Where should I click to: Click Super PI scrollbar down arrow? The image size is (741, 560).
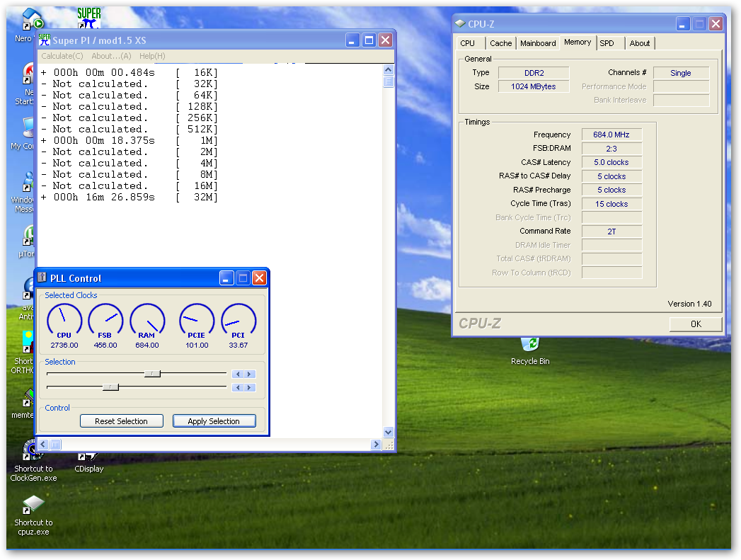click(388, 432)
